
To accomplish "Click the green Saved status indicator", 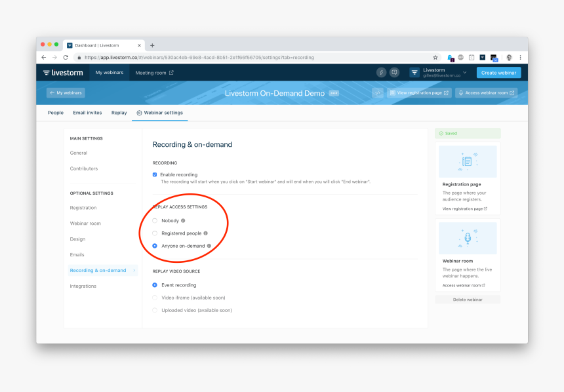I will coord(468,134).
